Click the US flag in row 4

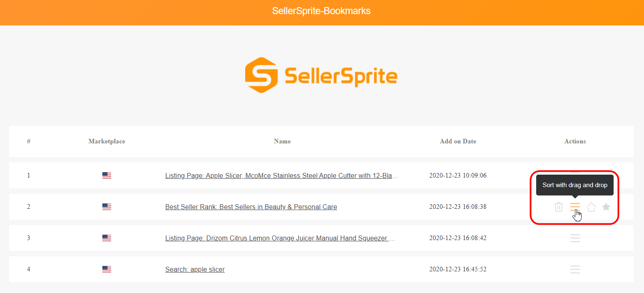coord(107,269)
